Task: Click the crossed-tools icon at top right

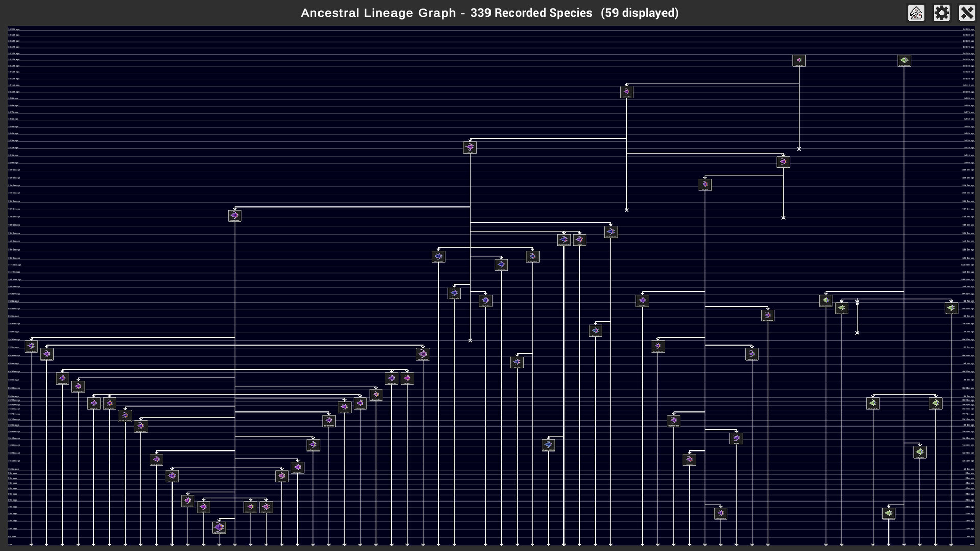Action: tap(967, 13)
